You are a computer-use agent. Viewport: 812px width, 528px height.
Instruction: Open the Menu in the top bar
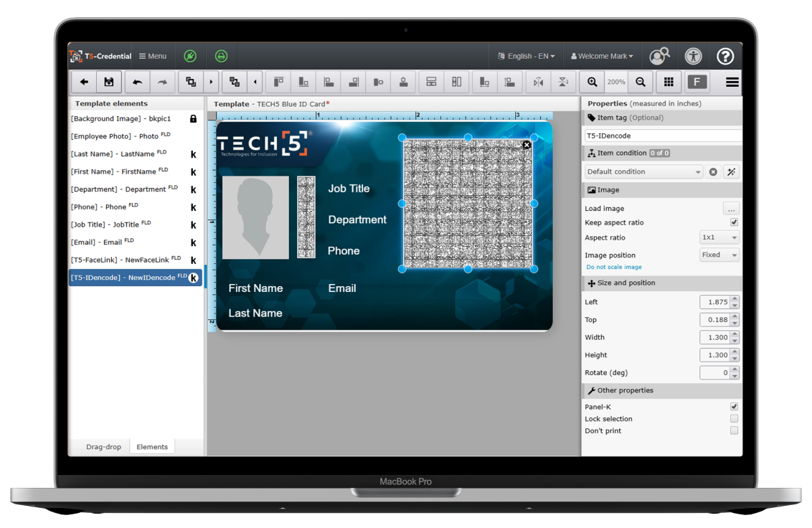pos(153,56)
